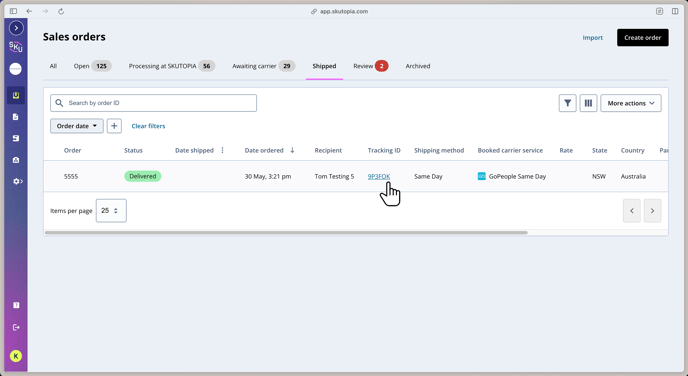688x376 pixels.
Task: Click the search magnifier icon
Action: [59, 103]
